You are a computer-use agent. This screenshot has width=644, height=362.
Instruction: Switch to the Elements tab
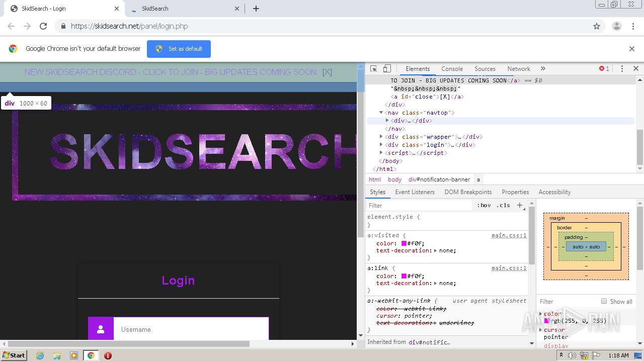(x=418, y=69)
